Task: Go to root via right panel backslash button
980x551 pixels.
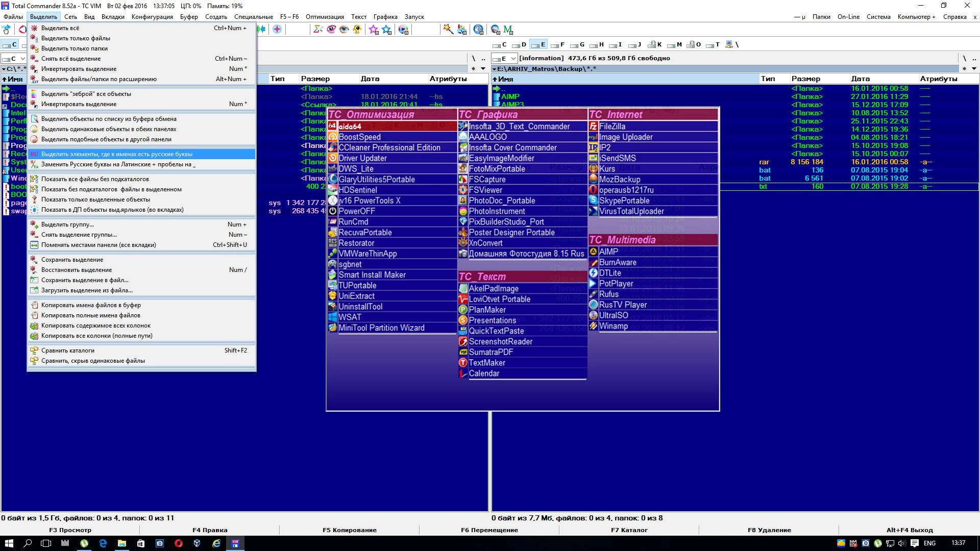Action: click(x=964, y=58)
